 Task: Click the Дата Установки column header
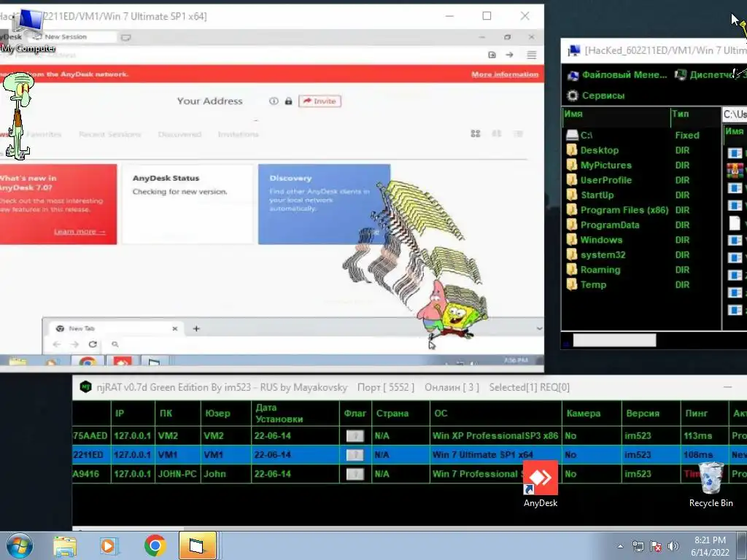pyautogui.click(x=295, y=413)
